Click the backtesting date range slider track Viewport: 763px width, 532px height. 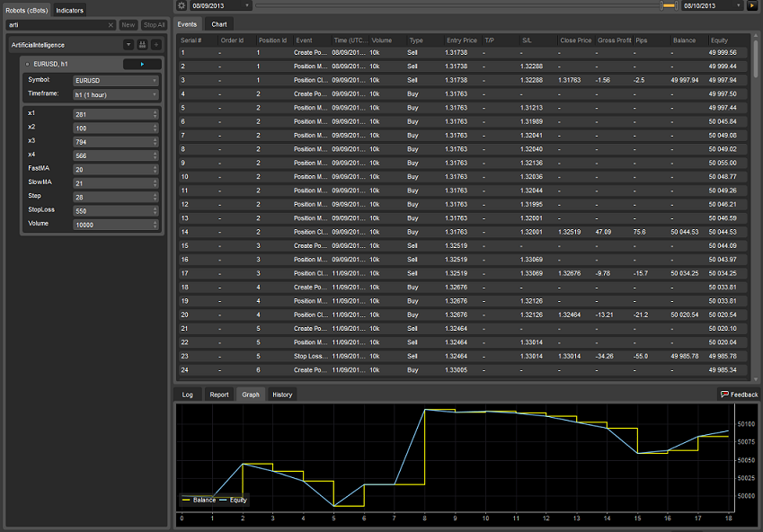(x=457, y=5)
